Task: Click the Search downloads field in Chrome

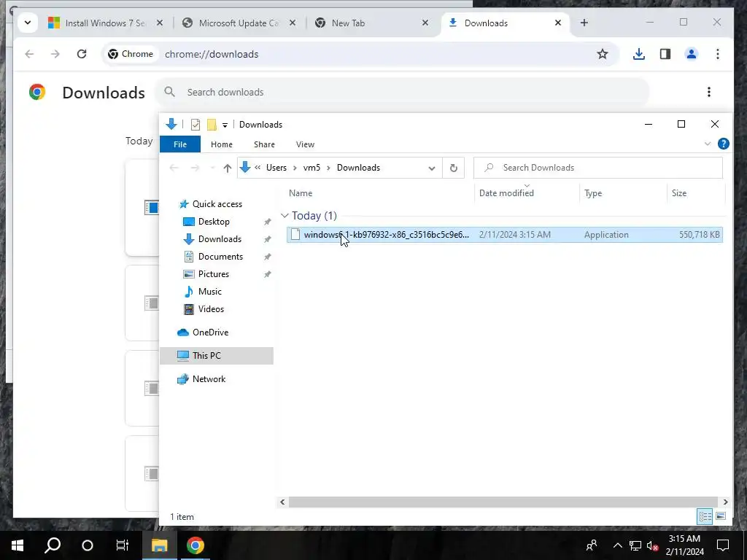Action: (402, 92)
